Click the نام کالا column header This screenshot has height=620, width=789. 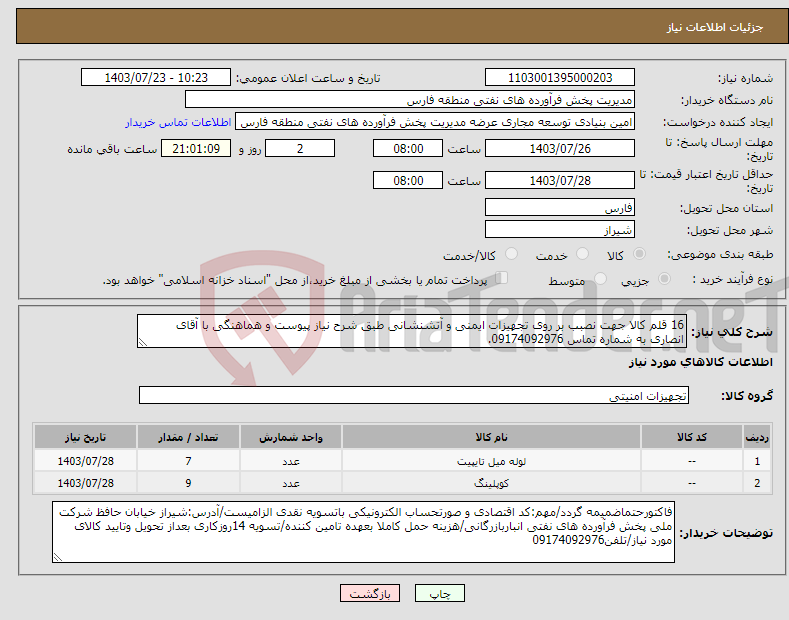click(x=491, y=437)
